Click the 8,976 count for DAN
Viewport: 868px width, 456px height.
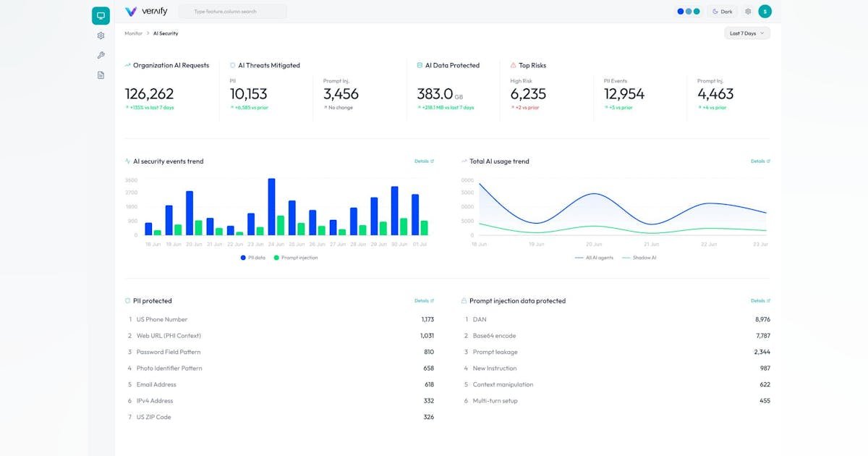tap(762, 319)
